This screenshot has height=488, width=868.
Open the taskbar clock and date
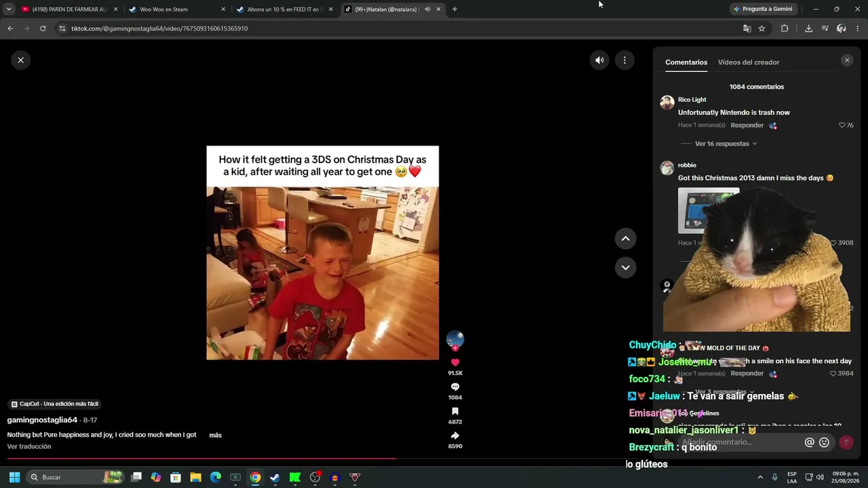846,477
